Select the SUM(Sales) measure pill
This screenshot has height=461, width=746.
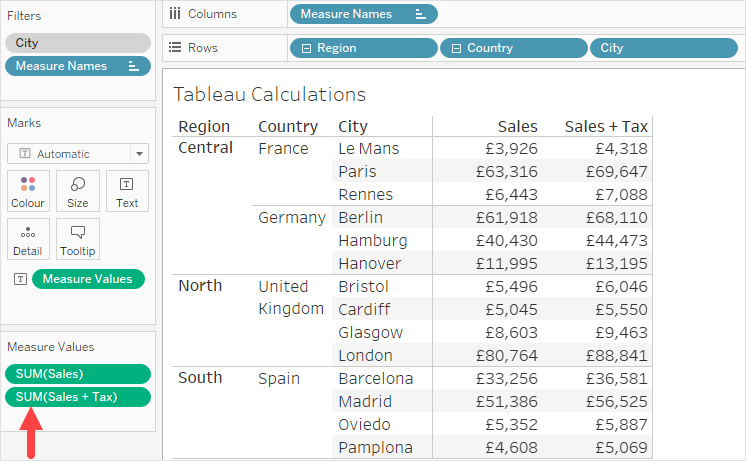[x=78, y=374]
